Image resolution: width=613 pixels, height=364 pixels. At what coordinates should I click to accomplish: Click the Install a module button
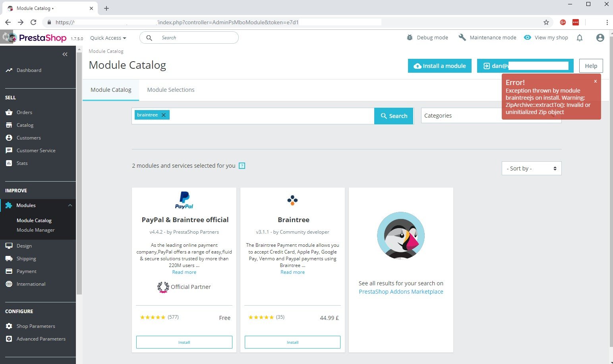tap(440, 66)
